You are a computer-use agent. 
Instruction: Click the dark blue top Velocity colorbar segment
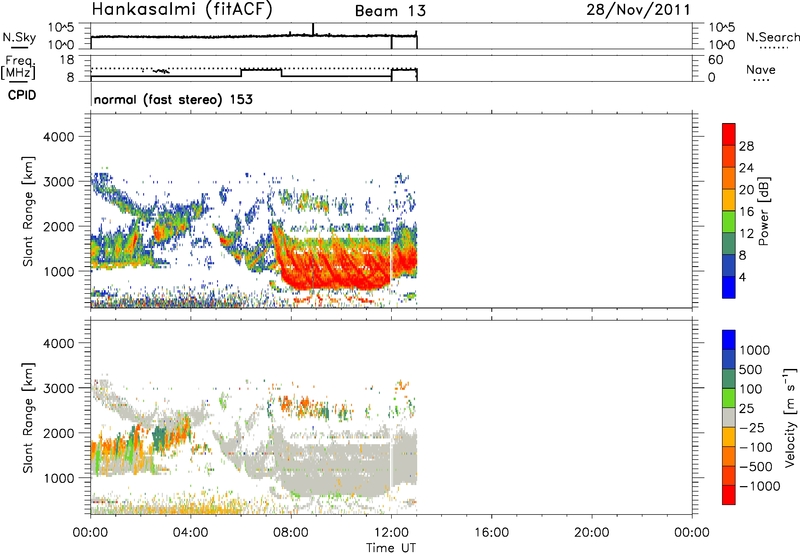coord(729,340)
